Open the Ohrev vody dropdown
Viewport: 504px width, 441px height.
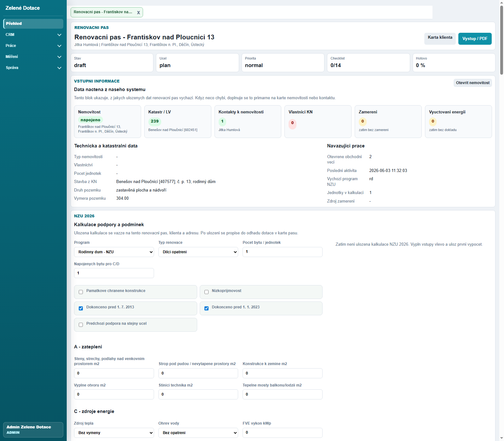tap(198, 433)
